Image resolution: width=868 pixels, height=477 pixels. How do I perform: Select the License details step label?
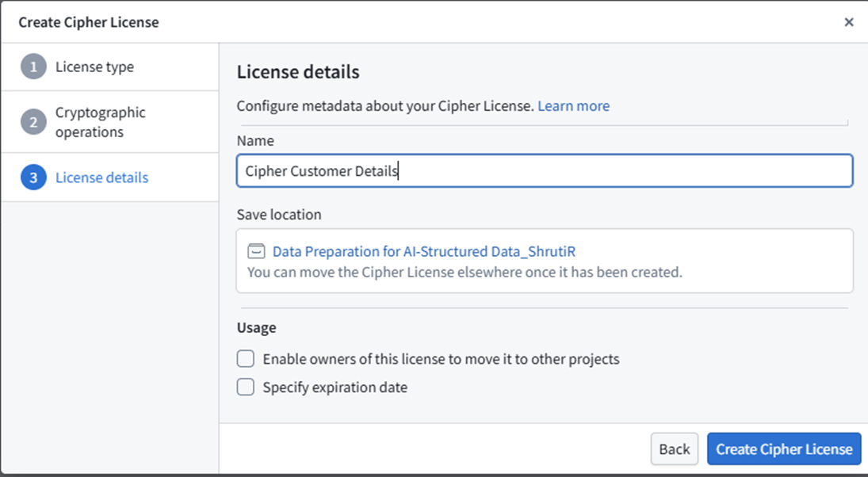point(101,177)
